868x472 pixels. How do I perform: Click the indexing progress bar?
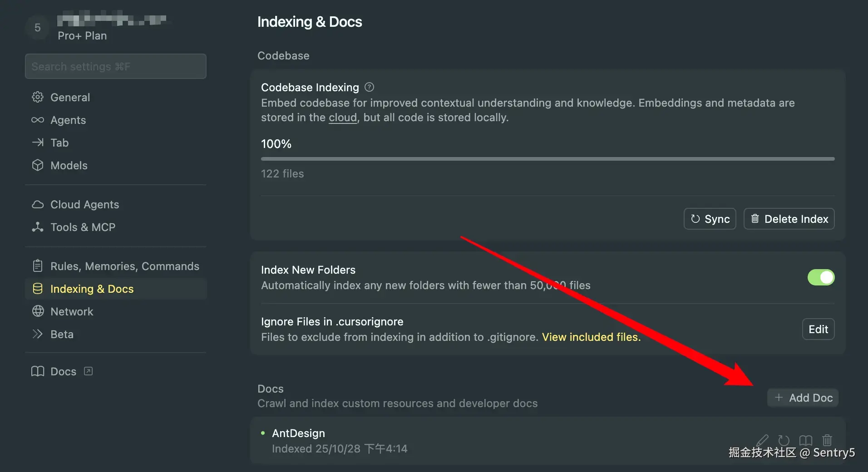click(547, 159)
